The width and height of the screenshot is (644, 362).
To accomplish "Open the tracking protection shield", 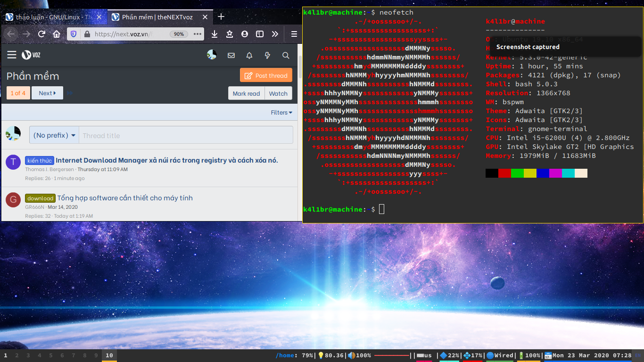I will point(74,34).
